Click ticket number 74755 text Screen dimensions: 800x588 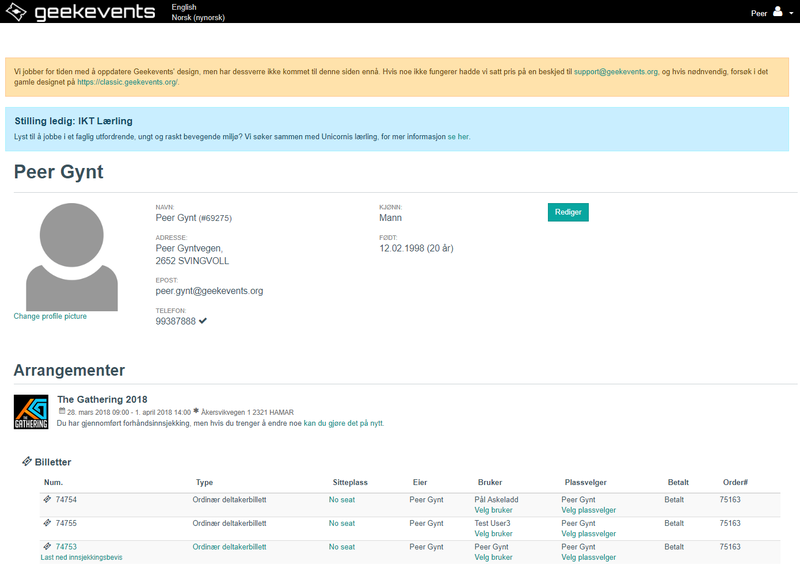click(66, 523)
